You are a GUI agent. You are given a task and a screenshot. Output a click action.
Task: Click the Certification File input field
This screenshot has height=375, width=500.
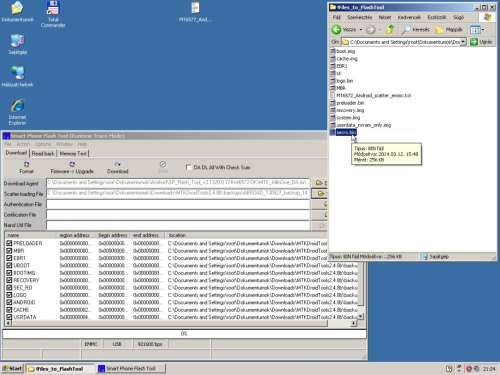point(178,215)
